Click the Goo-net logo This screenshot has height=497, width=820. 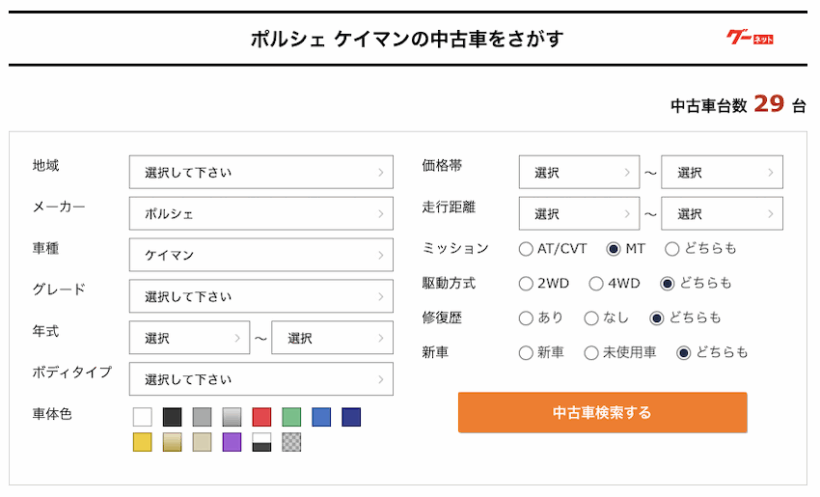coord(749,38)
